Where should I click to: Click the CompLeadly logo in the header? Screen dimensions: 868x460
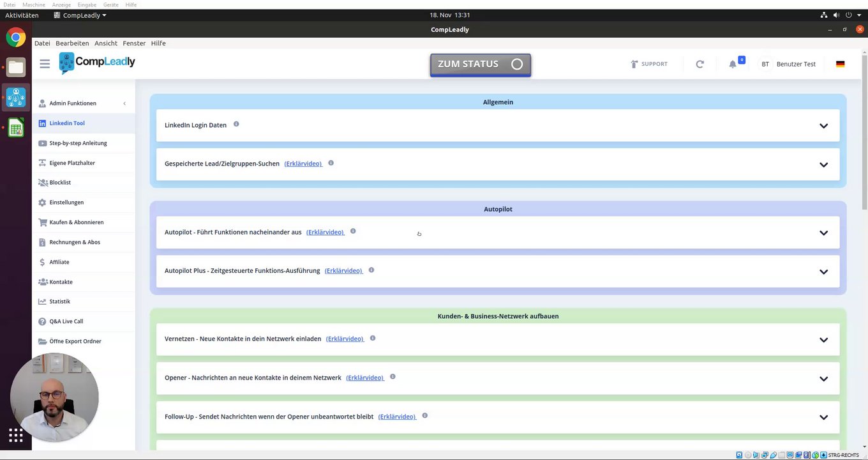[x=97, y=63]
